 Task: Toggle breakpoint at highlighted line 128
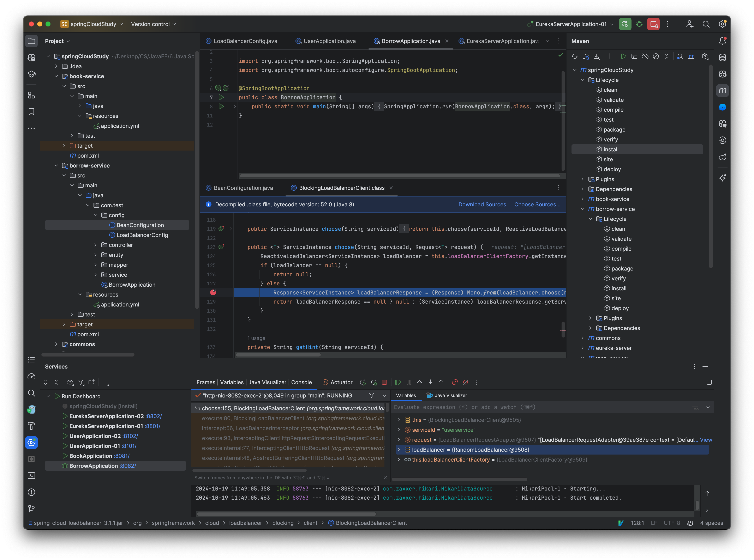(213, 293)
